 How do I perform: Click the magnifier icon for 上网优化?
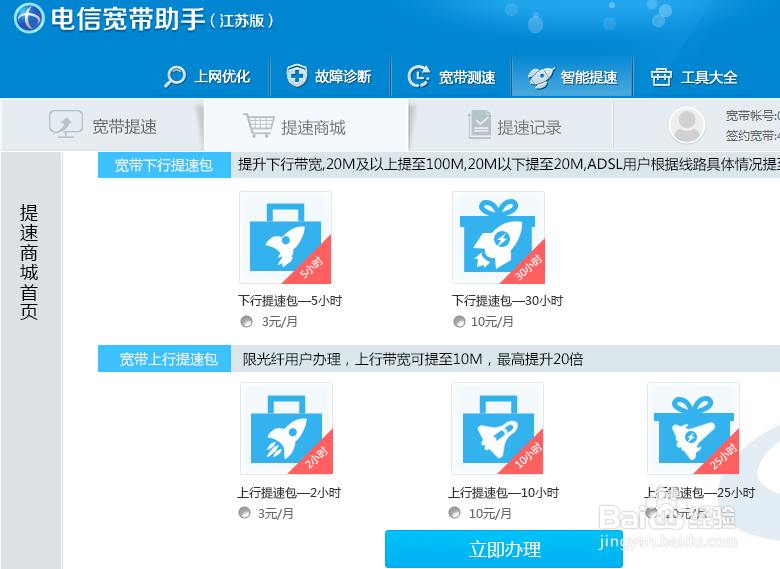click(175, 77)
